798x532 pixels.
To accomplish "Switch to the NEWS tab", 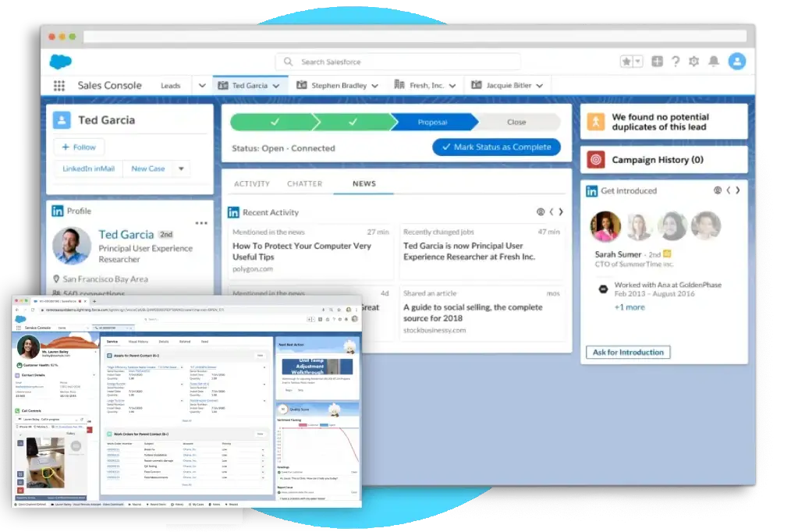I will coord(364,184).
